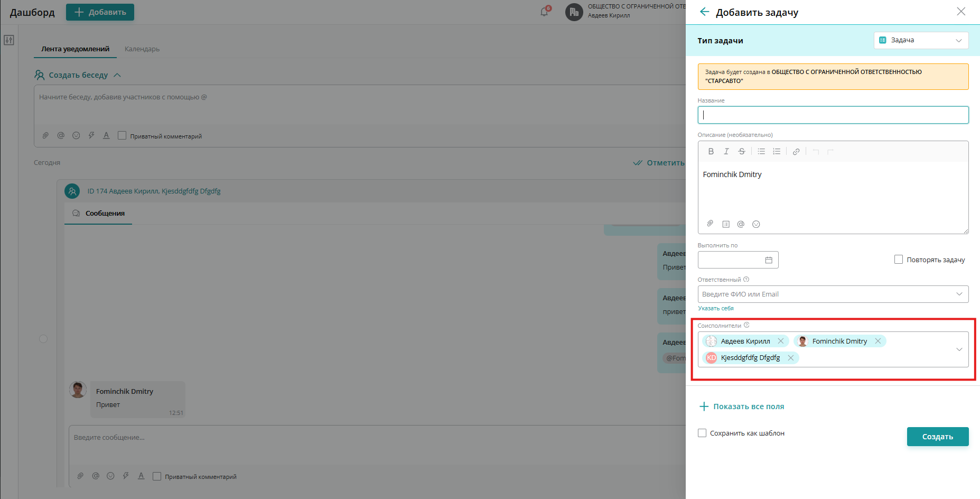Switch to the Календарь tab
The width and height of the screenshot is (980, 499).
point(142,49)
